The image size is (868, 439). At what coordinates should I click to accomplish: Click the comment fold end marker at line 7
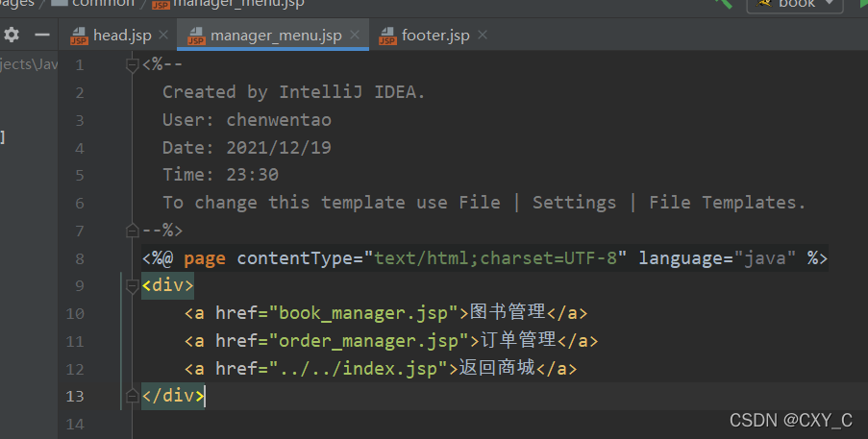pos(132,231)
